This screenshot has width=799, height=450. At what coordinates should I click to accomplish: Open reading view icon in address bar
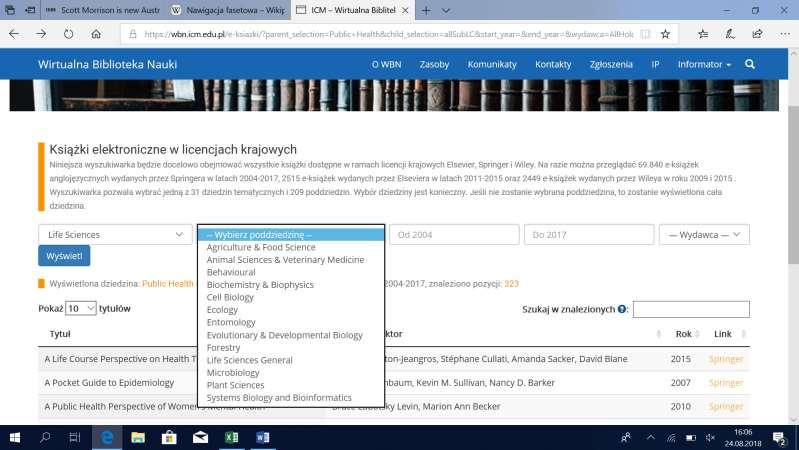click(645, 34)
